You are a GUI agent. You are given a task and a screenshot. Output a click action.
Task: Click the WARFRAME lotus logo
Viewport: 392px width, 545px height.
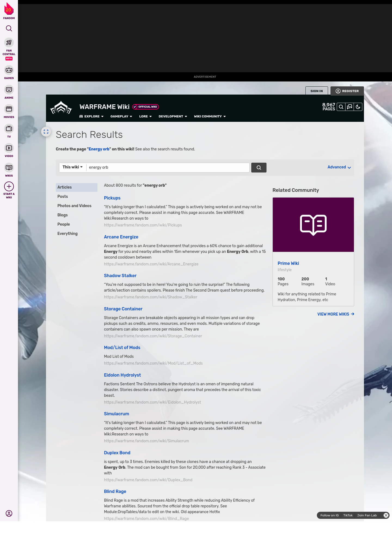point(61,108)
